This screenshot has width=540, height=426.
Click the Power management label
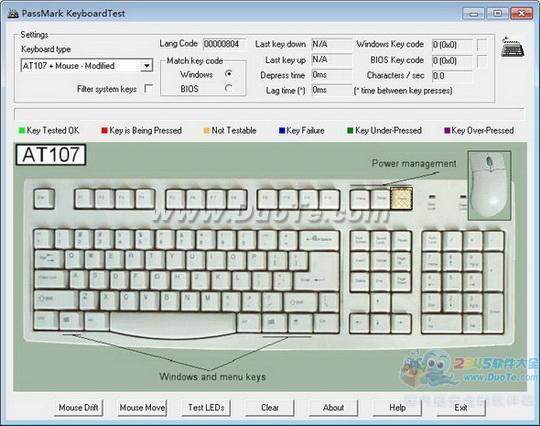coord(414,163)
